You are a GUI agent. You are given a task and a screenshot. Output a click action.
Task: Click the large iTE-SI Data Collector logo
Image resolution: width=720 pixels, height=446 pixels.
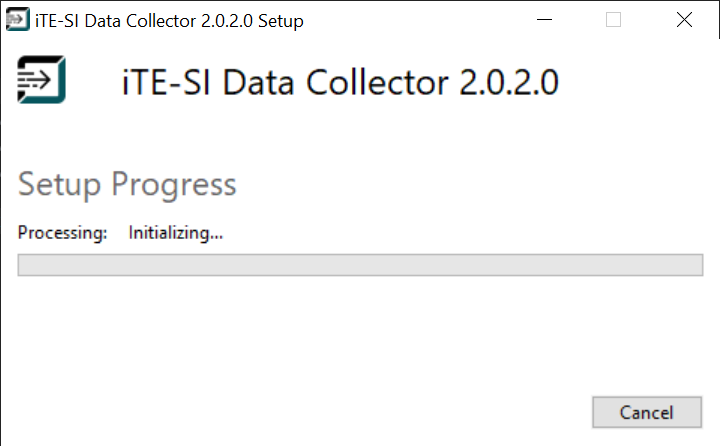coord(41,80)
